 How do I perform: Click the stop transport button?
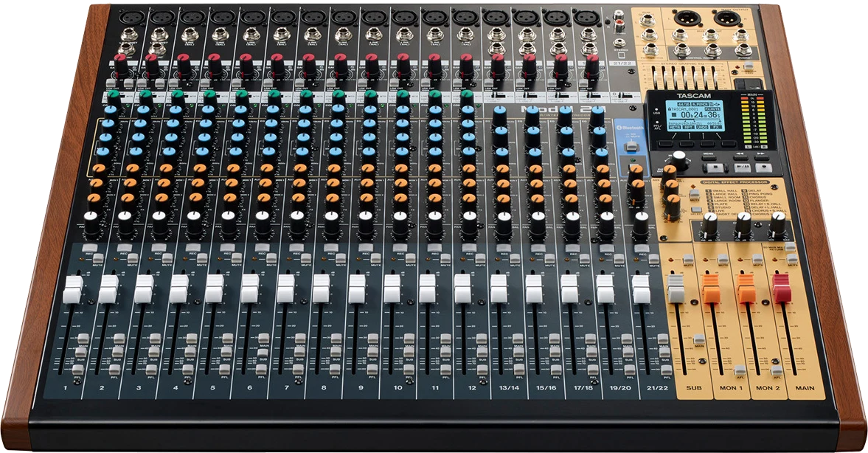715,167
